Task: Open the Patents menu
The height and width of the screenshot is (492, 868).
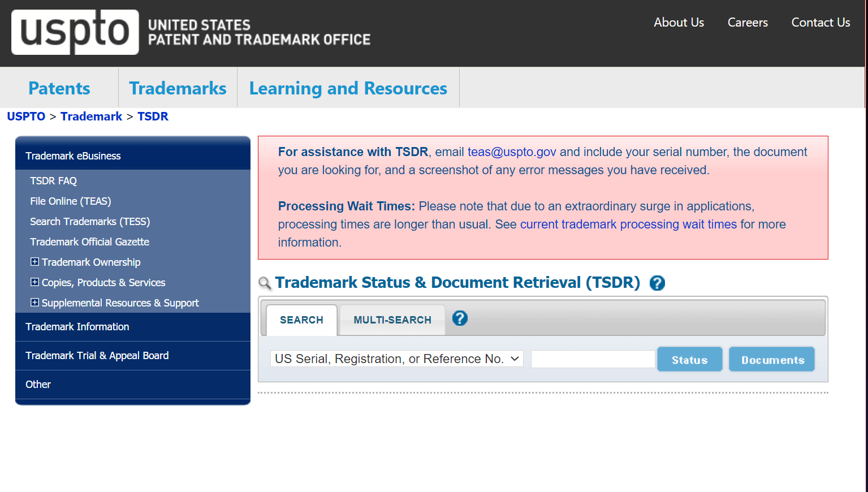Action: (x=59, y=88)
